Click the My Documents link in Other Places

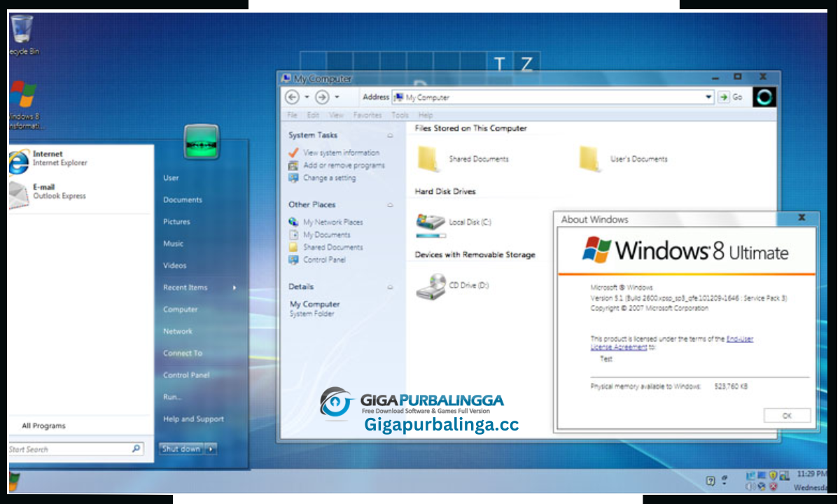[327, 235]
